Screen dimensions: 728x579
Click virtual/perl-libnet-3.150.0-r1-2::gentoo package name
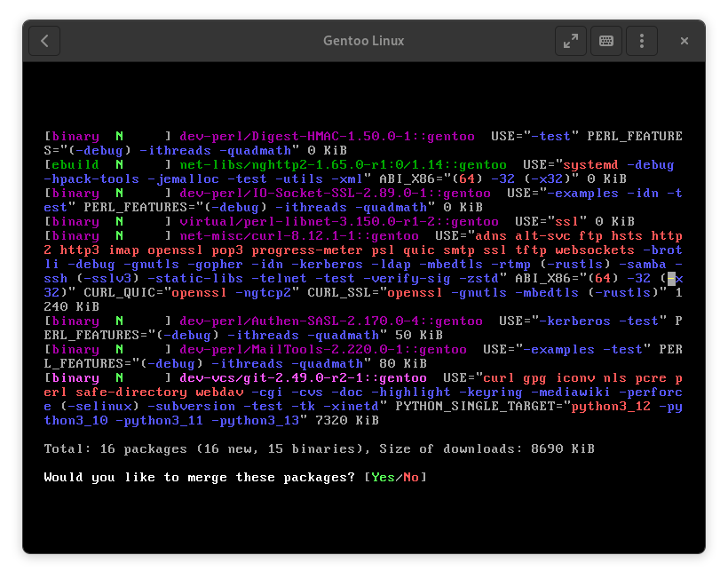[339, 221]
